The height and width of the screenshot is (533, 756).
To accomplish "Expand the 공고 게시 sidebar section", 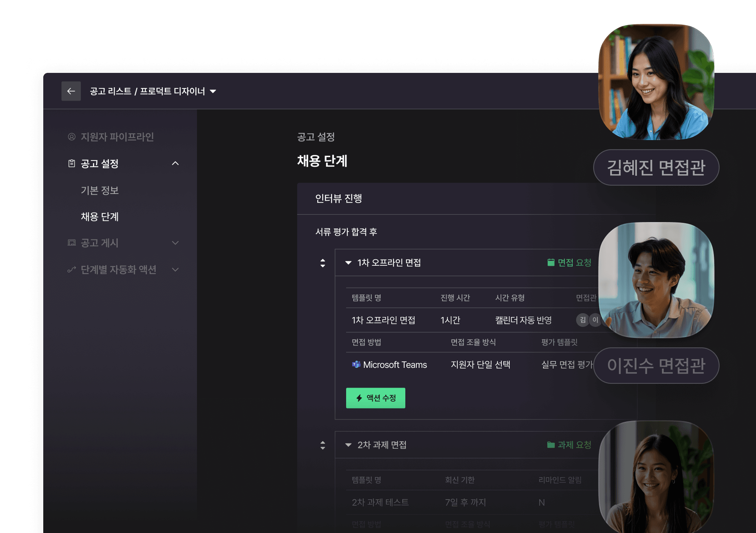I will (175, 243).
